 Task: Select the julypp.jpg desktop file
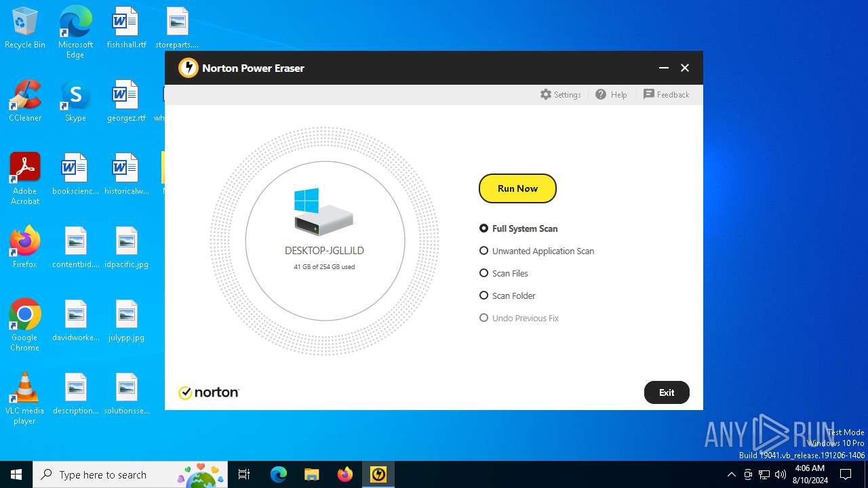[126, 321]
